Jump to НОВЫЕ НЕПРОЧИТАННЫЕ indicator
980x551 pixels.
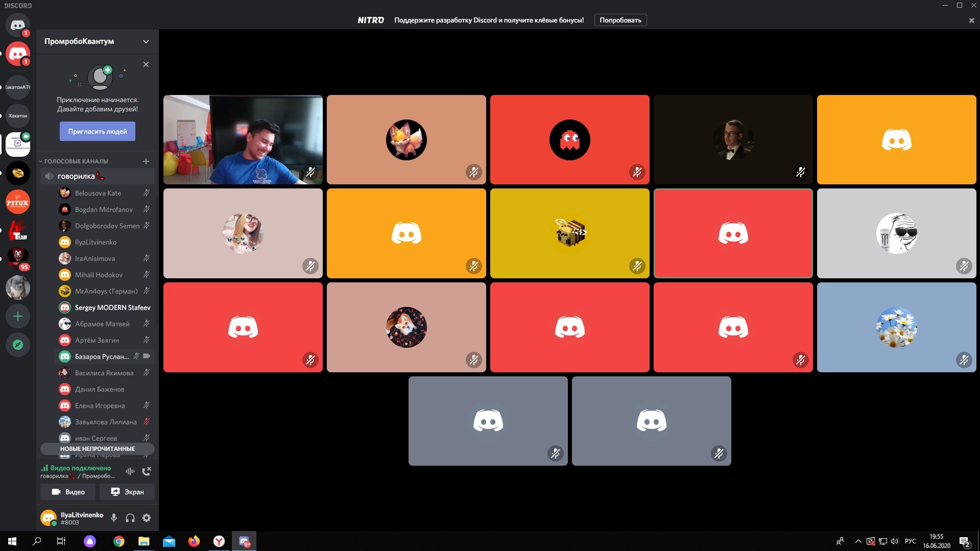(x=98, y=449)
